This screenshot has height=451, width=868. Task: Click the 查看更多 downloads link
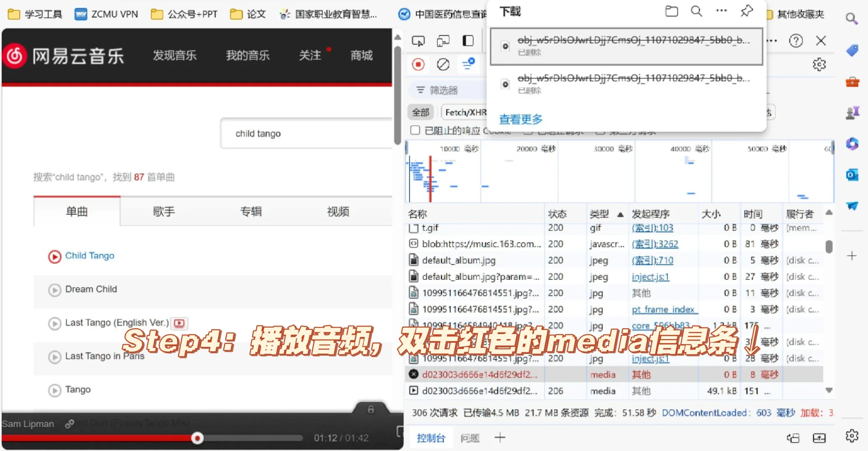click(x=520, y=120)
